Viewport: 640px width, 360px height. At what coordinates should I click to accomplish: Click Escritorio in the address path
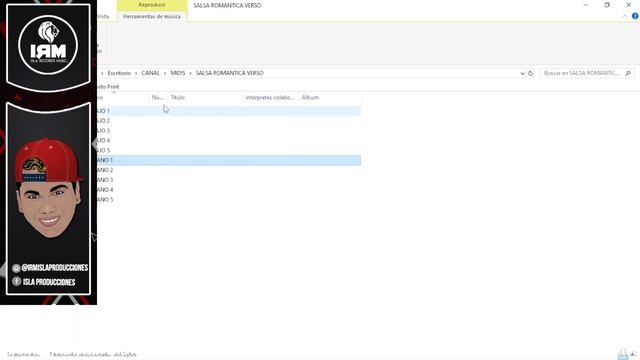tap(119, 73)
